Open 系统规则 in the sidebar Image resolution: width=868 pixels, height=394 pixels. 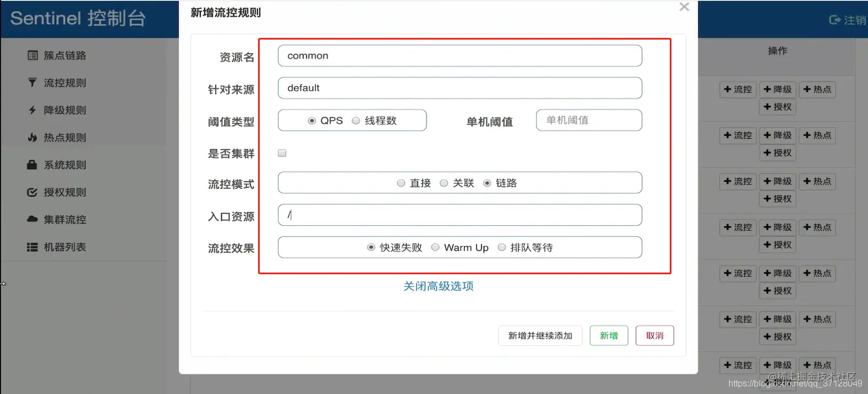(x=65, y=165)
